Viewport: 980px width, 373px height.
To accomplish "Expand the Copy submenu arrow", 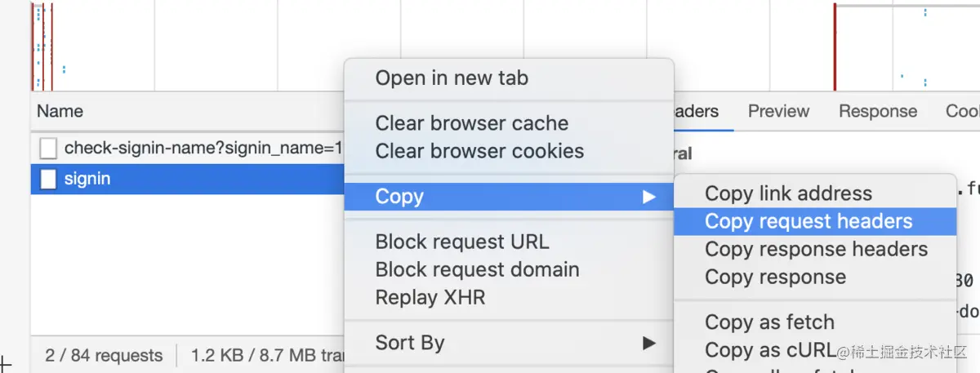I will tap(648, 197).
